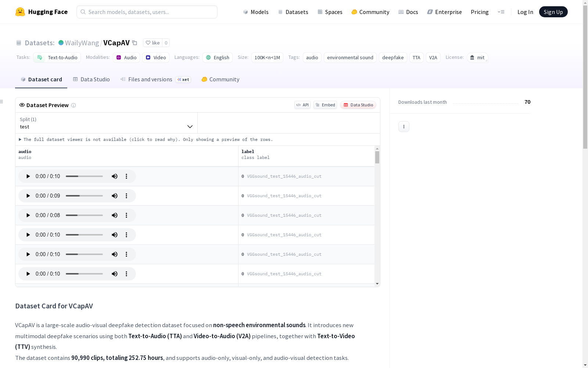Open the WailyWang profile link
Image resolution: width=588 pixels, height=368 pixels.
(82, 43)
